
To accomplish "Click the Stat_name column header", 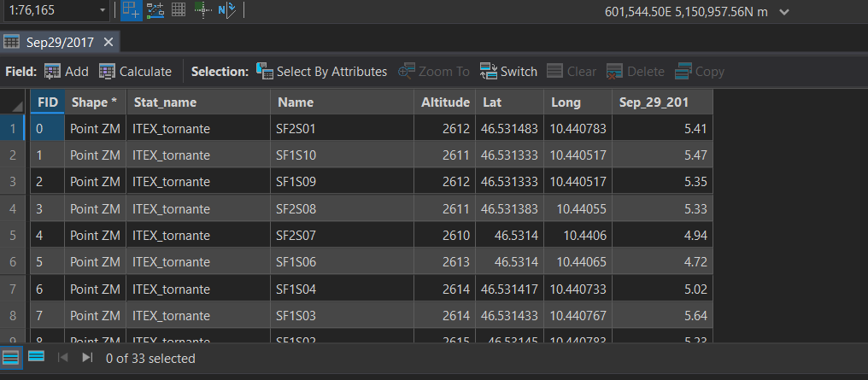I will (x=165, y=102).
